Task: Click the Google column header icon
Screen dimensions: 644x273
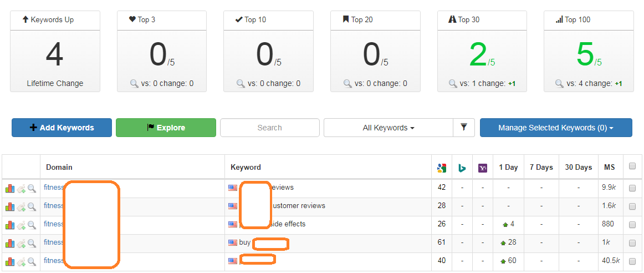Action: click(441, 168)
